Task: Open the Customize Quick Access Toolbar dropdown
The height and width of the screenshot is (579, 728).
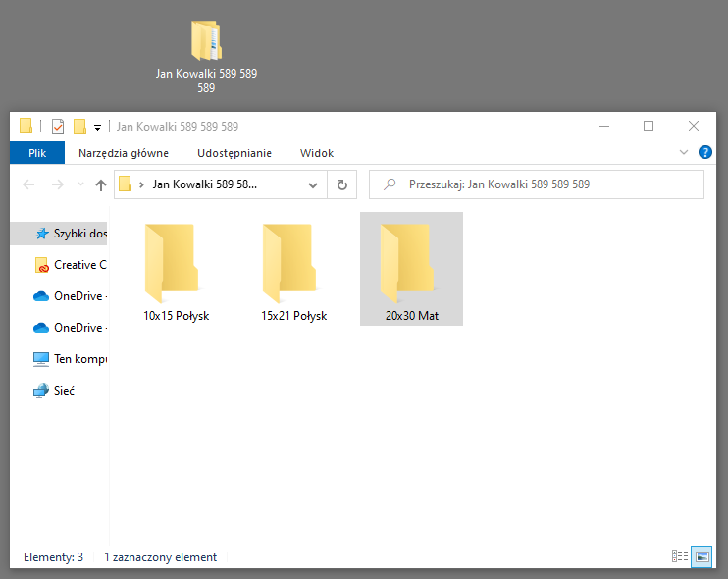Action: click(x=98, y=127)
